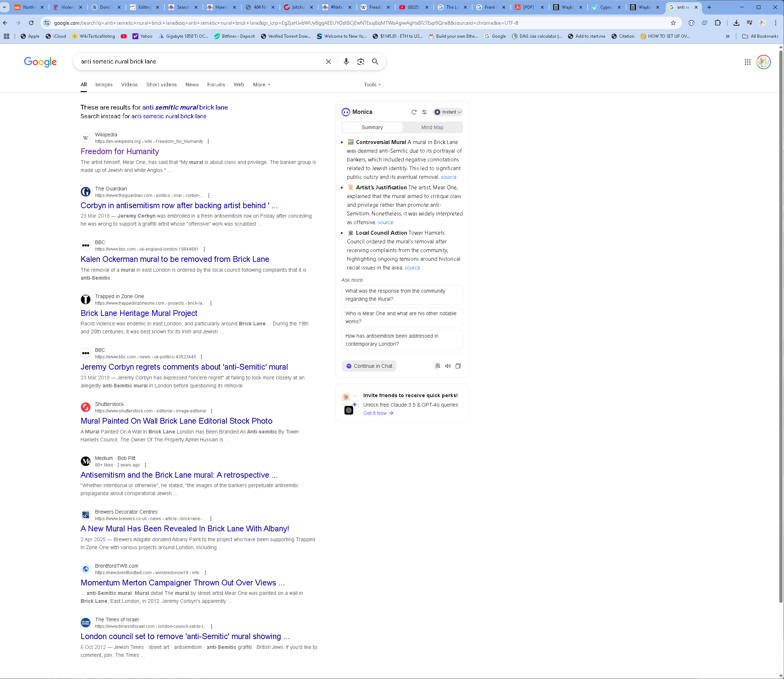The width and height of the screenshot is (784, 679).
Task: Save Monica summary to memo icon
Action: [437, 366]
